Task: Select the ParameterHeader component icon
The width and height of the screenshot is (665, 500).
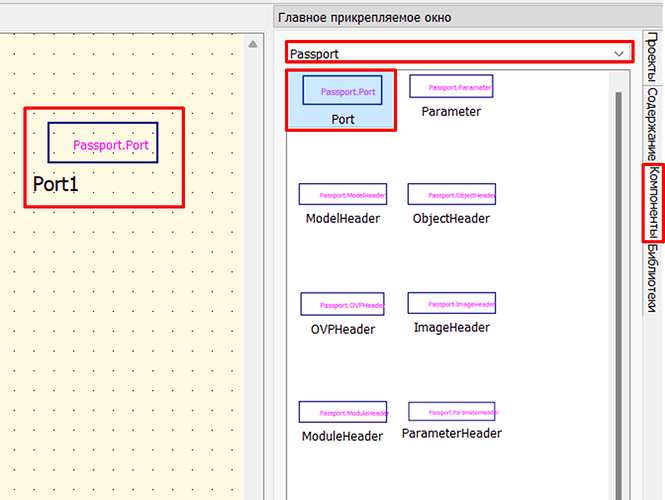Action: point(452,411)
